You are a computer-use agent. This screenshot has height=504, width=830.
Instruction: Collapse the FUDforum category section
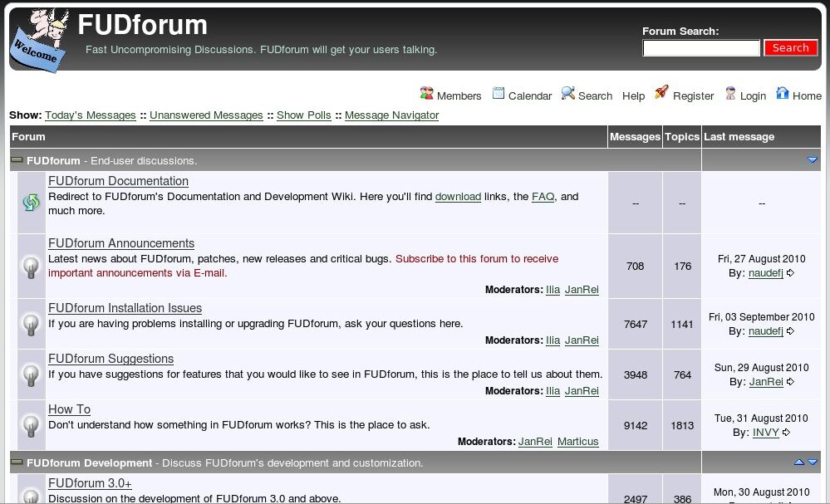pyautogui.click(x=17, y=159)
